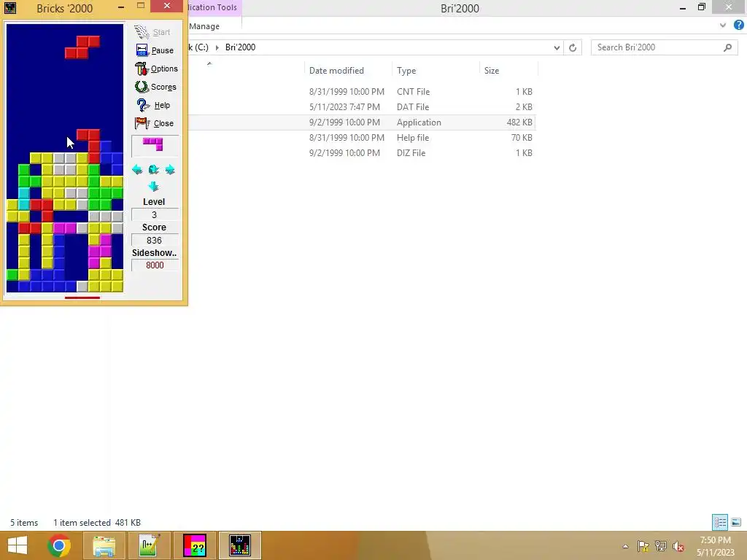
Task: Expand the ribbon using the chevron
Action: [723, 26]
